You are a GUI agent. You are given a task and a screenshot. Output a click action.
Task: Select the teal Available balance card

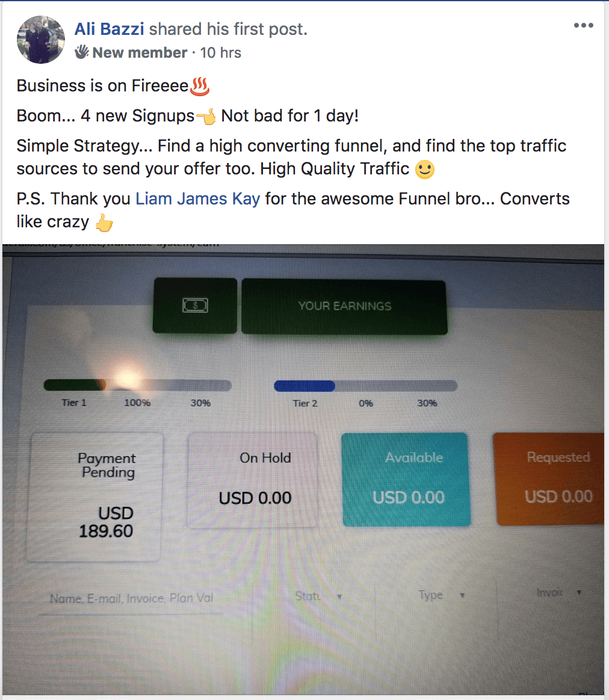[406, 479]
